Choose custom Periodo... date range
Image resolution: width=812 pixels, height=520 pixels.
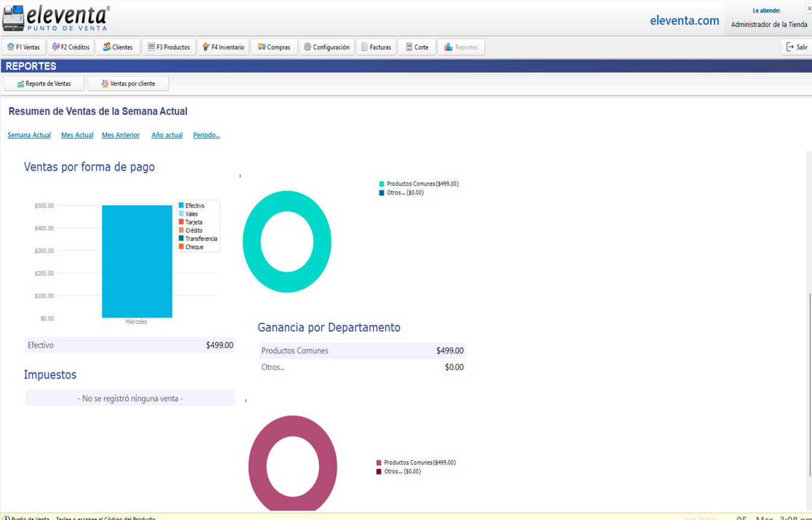206,135
